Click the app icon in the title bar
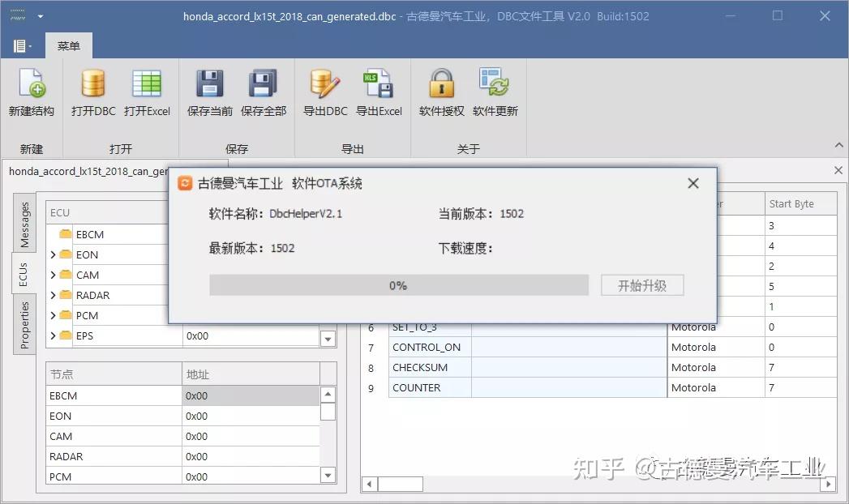The image size is (849, 504). pyautogui.click(x=17, y=16)
